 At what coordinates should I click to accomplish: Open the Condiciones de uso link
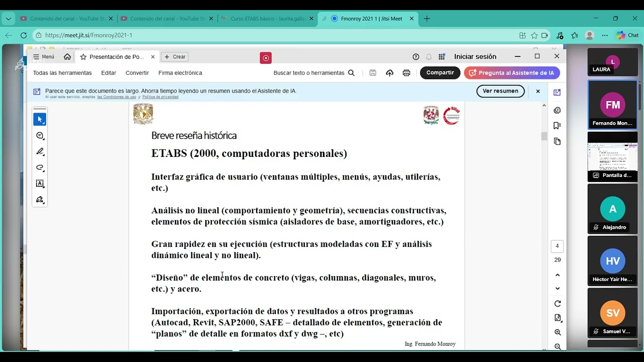coord(117,97)
